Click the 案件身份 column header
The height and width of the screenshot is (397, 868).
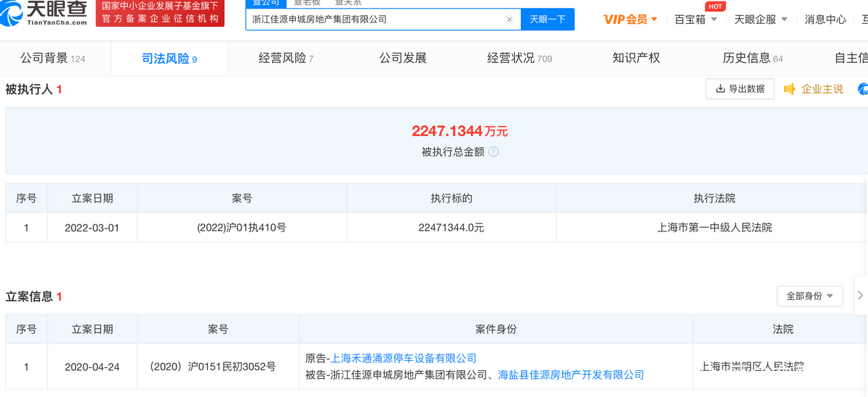pyautogui.click(x=495, y=329)
